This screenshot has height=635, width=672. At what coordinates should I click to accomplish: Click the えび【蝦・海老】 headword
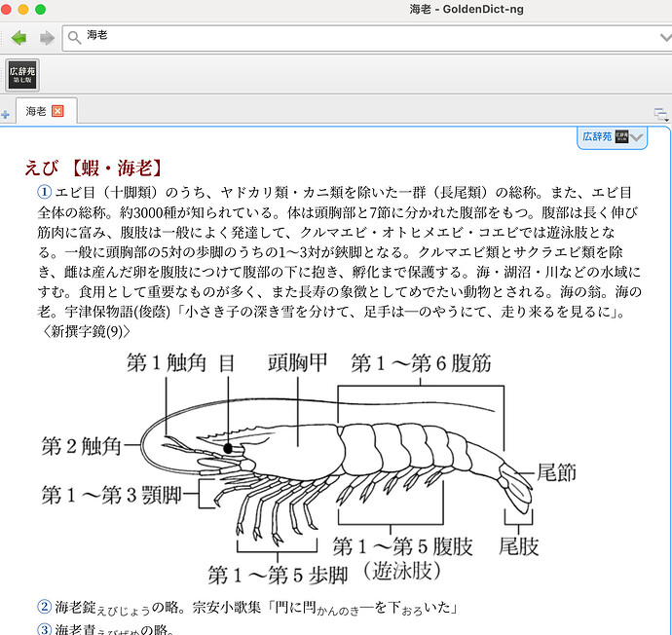click(x=93, y=168)
